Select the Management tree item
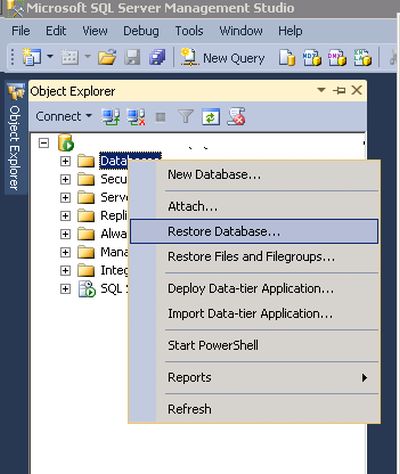The image size is (400, 474). [x=114, y=252]
